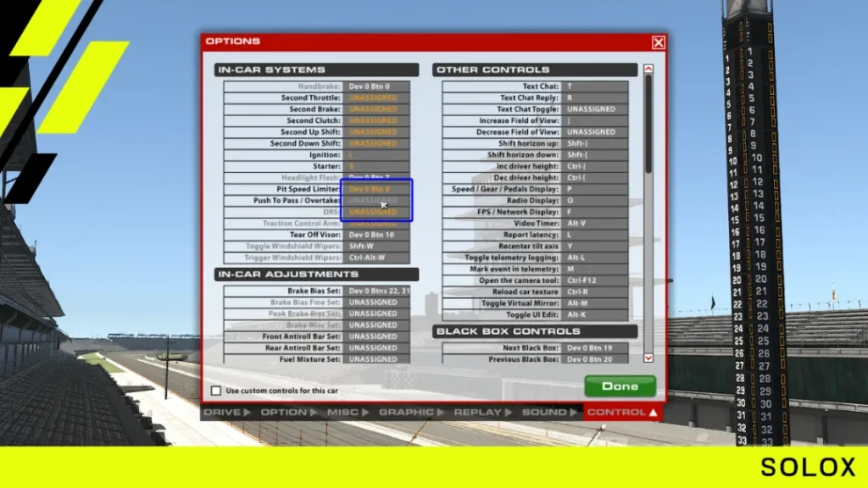
Task: Set the Second Throttle assignment
Action: pyautogui.click(x=376, y=98)
